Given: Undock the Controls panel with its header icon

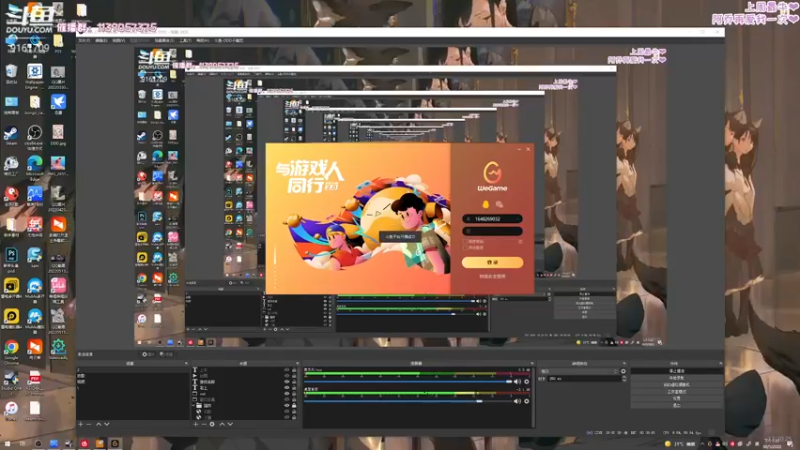Looking at the screenshot, I should pos(720,363).
